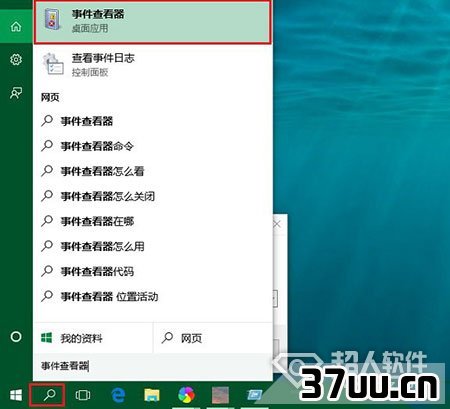This screenshot has width=450, height=409.
Task: Switch to 我的资料 search filter
Action: coord(93,338)
